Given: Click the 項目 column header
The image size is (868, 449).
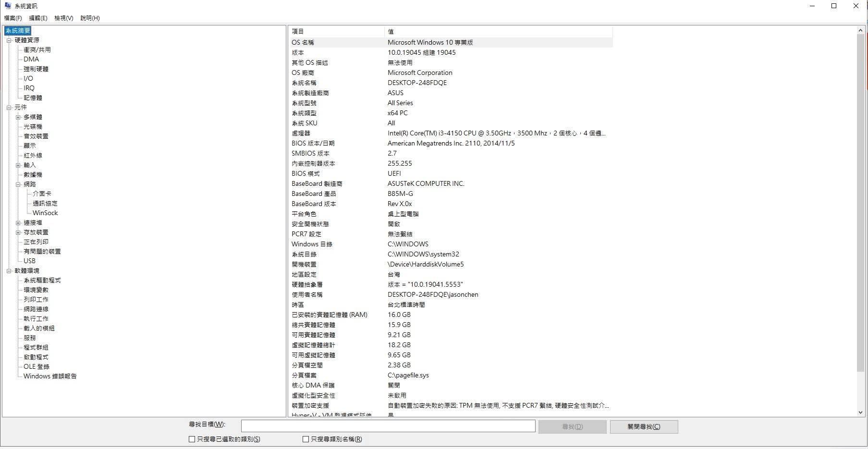Looking at the screenshot, I should point(336,32).
